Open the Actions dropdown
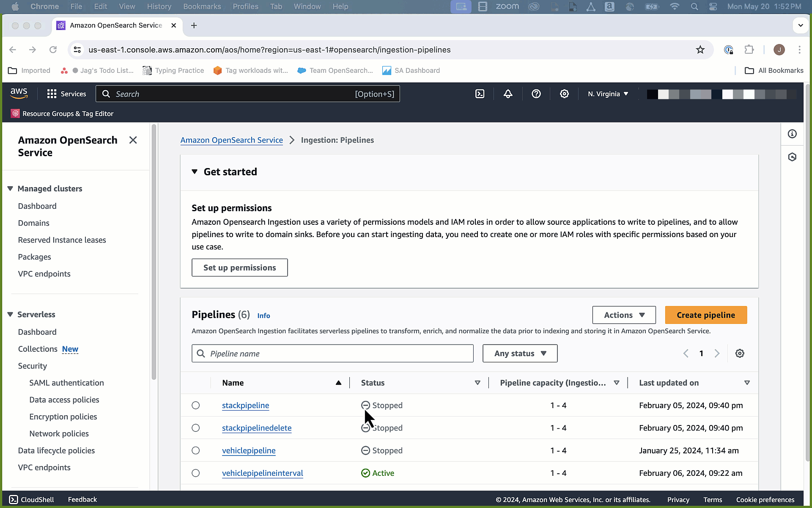The height and width of the screenshot is (508, 812). pos(624,315)
